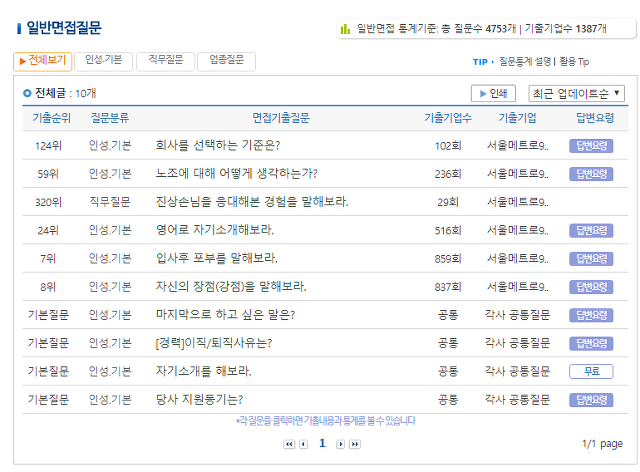The width and height of the screenshot is (640, 472).
Task: Click the 1/1 page indicator
Action: point(602,443)
